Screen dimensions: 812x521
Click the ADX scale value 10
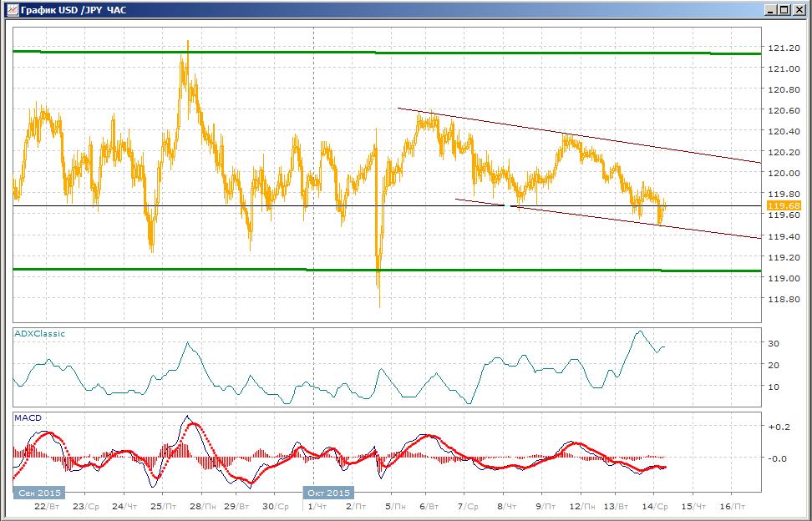(x=774, y=387)
